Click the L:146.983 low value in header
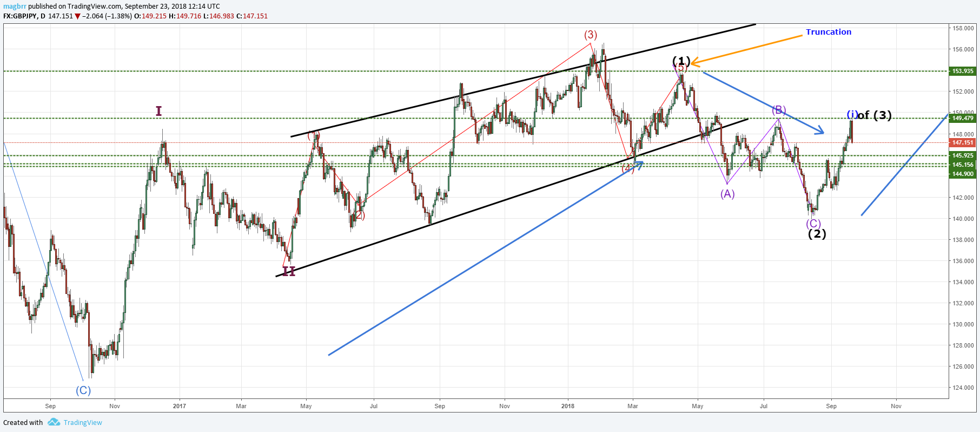Image resolution: width=980 pixels, height=432 pixels. tap(218, 16)
